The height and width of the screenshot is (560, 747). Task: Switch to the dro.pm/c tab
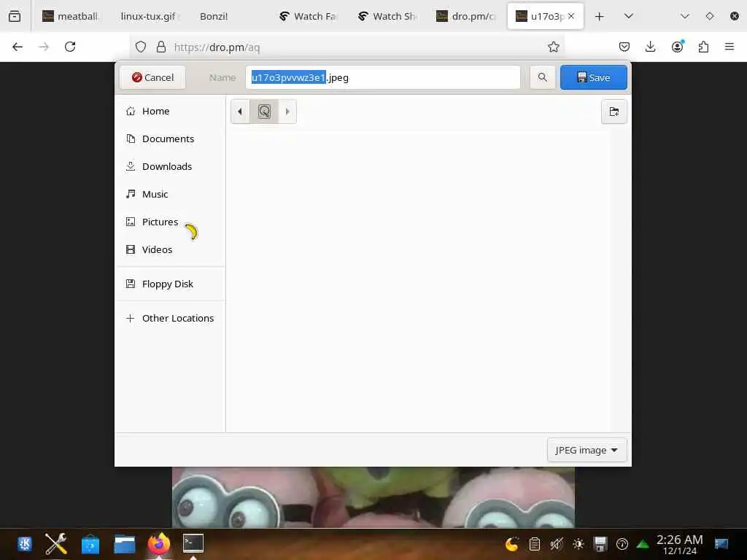[x=466, y=16]
